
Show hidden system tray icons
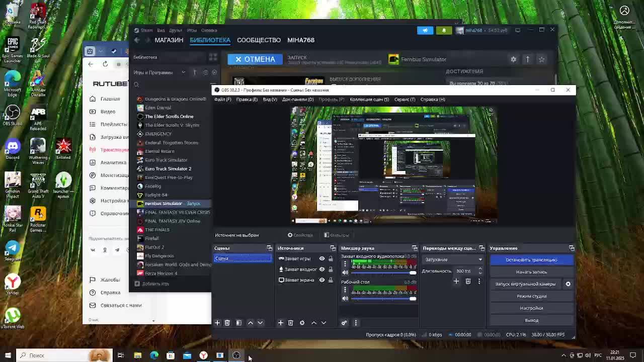[x=563, y=355]
